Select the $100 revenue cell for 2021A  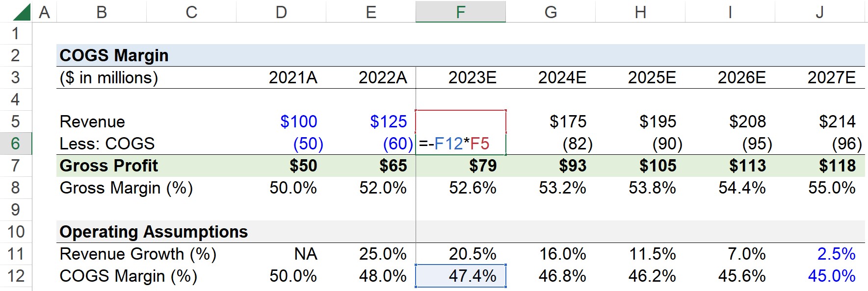(x=281, y=121)
